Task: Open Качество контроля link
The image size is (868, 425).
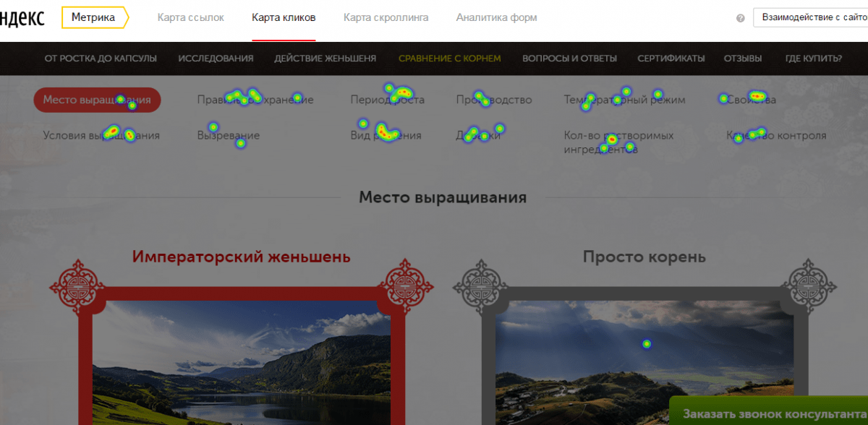Action: click(x=776, y=135)
